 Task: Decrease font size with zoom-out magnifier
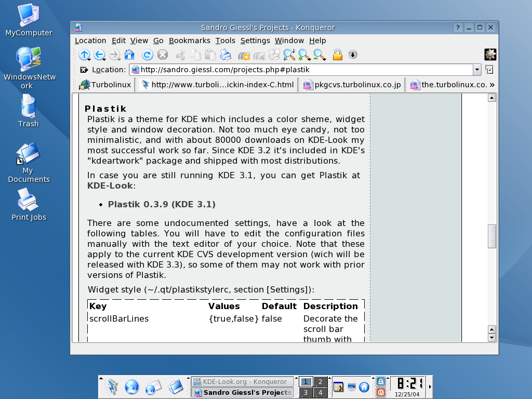coord(320,55)
